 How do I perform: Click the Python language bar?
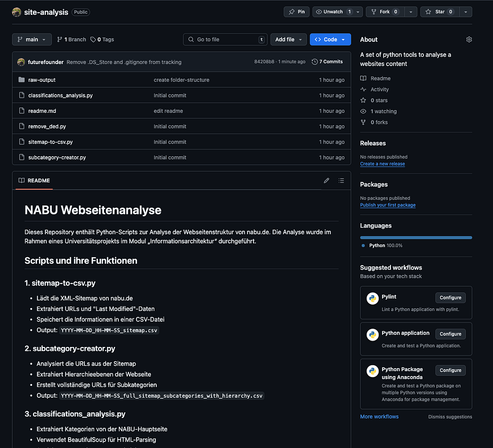click(x=416, y=238)
